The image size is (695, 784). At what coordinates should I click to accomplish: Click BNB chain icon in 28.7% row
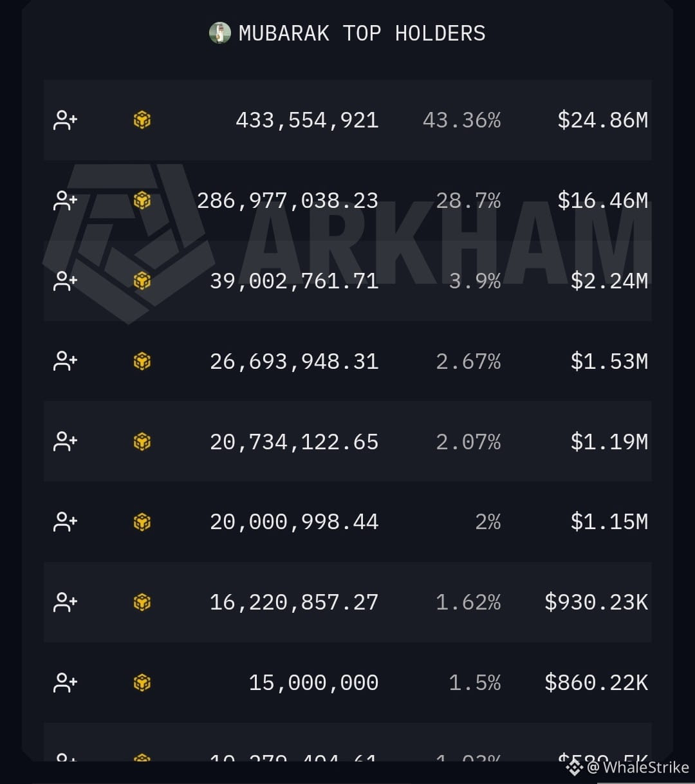click(142, 201)
